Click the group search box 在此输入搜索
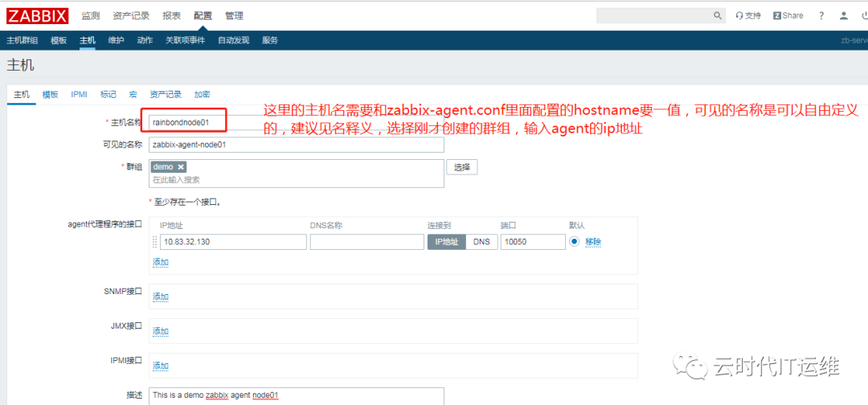Screen dimensions: 868x405 tap(296, 180)
